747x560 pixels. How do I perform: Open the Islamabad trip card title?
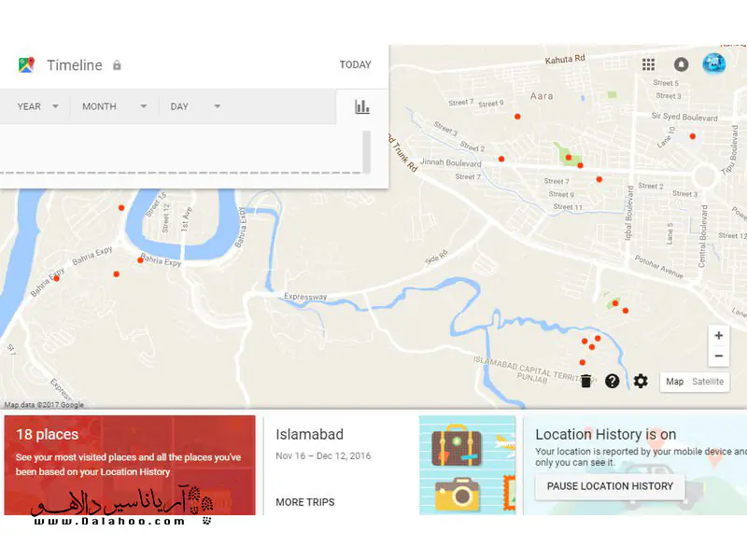(310, 434)
